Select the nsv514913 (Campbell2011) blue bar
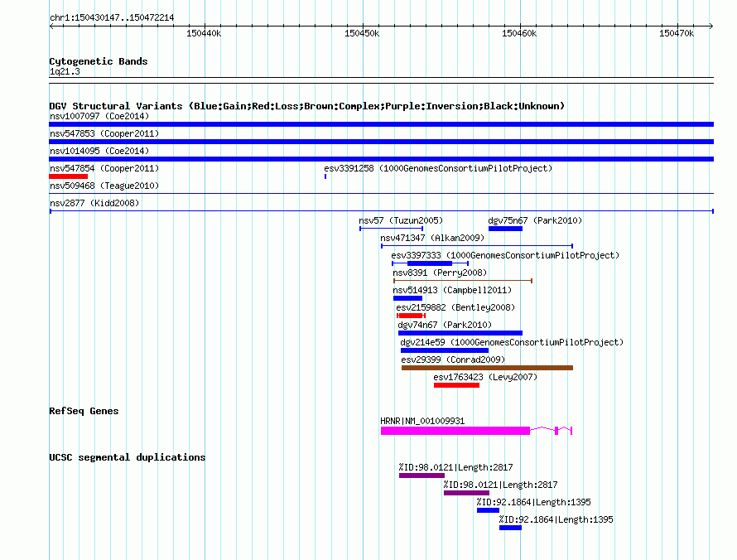 (x=407, y=298)
